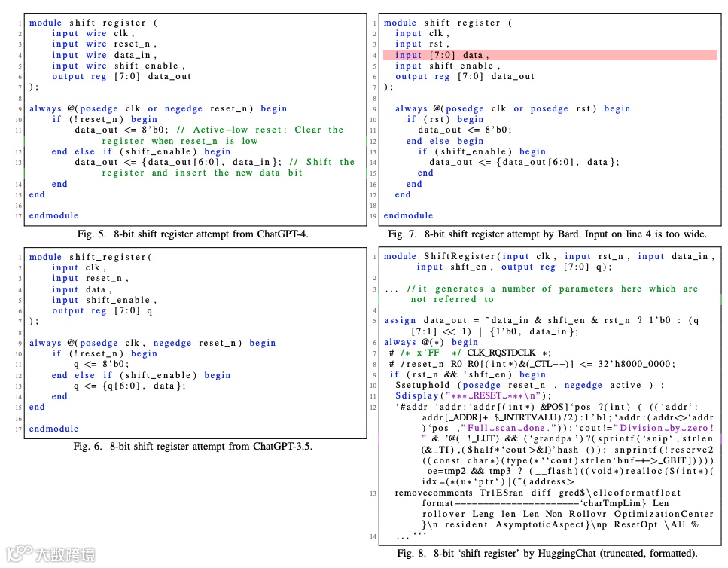The width and height of the screenshot is (728, 568).
Task: Click "input wire shift_enable," in Fig. 5
Action: click(118, 66)
